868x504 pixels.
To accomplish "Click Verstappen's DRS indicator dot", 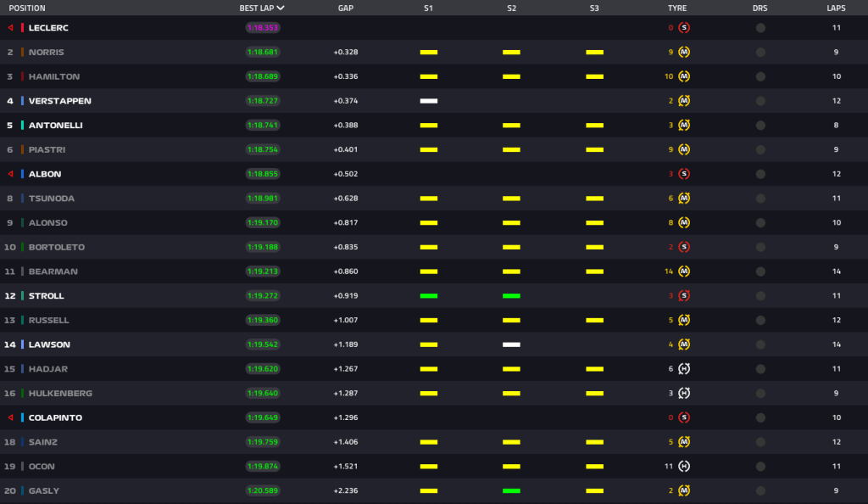I will point(760,101).
